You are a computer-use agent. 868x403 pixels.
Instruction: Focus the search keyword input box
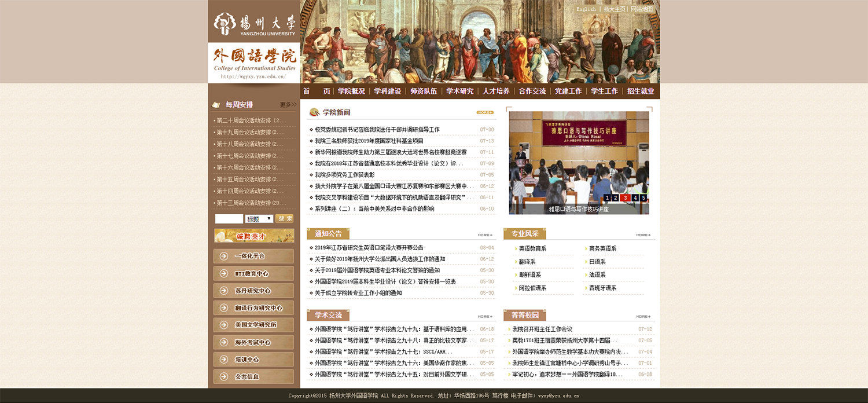coord(229,219)
